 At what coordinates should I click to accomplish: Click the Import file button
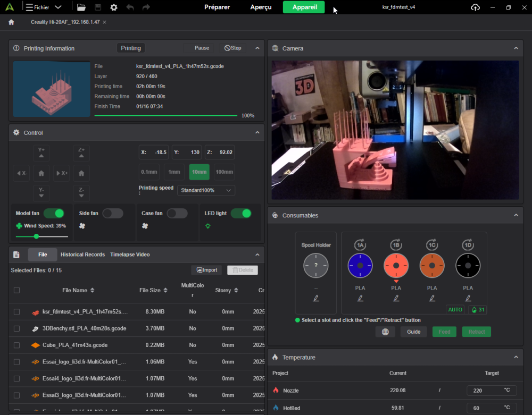[207, 270]
